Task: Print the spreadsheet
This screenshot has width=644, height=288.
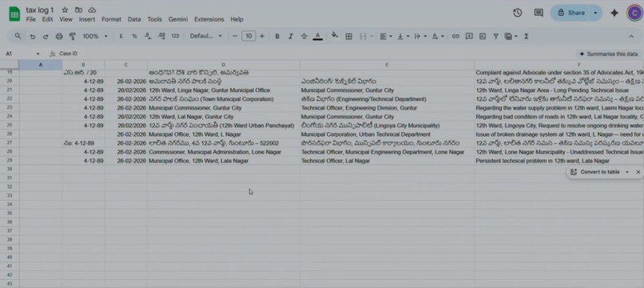Action: (59, 36)
